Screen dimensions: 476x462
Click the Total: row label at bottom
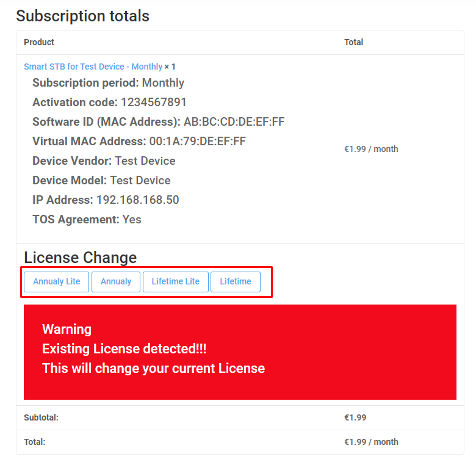point(35,442)
